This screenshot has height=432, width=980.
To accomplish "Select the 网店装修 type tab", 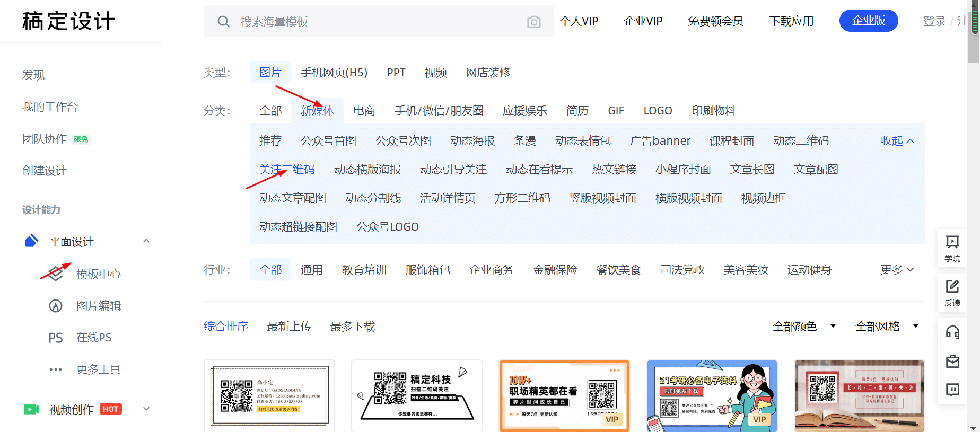I will pos(488,72).
